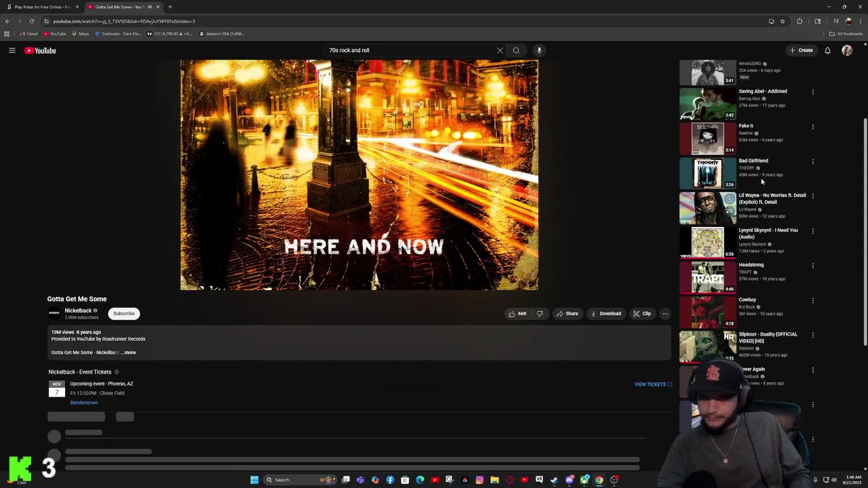Open File Explorer from the taskbar
Image resolution: width=868 pixels, height=488 pixels.
pyautogui.click(x=494, y=480)
